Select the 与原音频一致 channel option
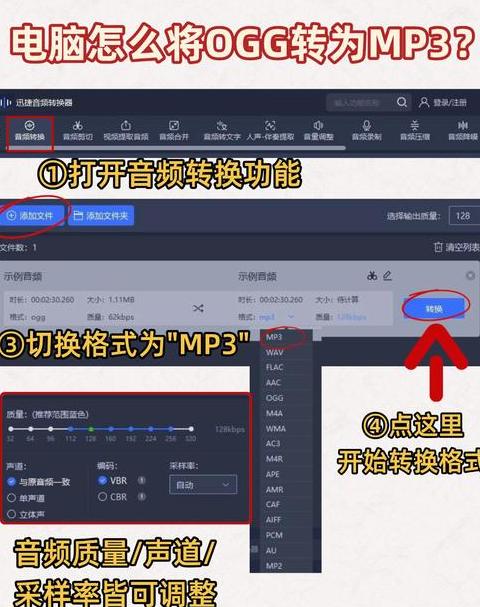Screen dimensions: 480x607 pyautogui.click(x=38, y=482)
